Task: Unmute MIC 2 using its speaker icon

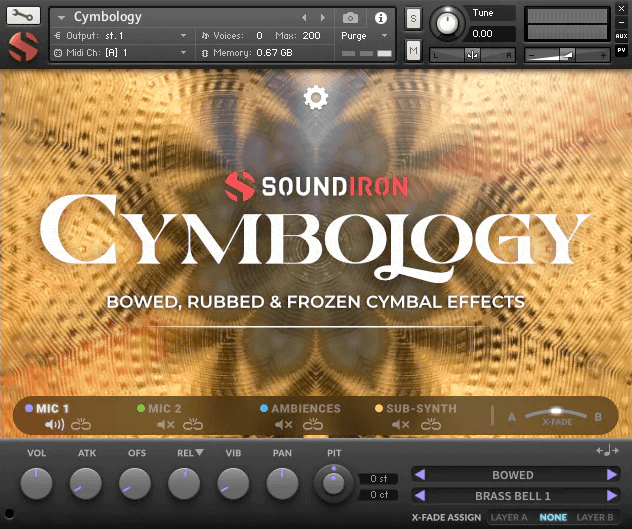Action: coord(166,425)
